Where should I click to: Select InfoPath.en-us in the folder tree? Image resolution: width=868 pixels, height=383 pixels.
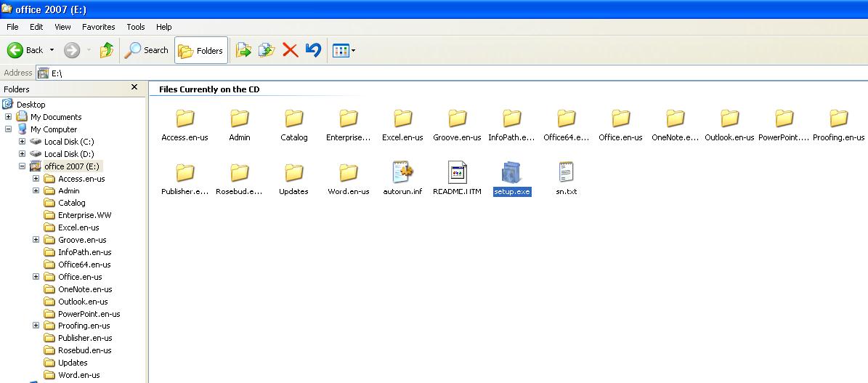tap(85, 252)
